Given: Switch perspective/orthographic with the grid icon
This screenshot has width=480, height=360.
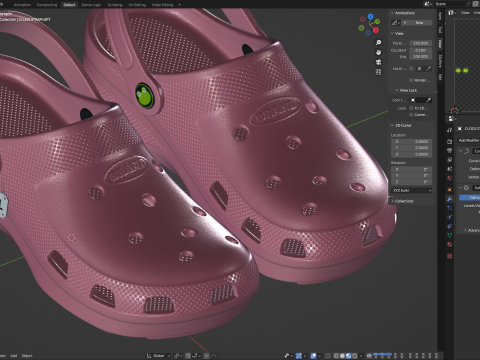Looking at the screenshot, I should [378, 72].
